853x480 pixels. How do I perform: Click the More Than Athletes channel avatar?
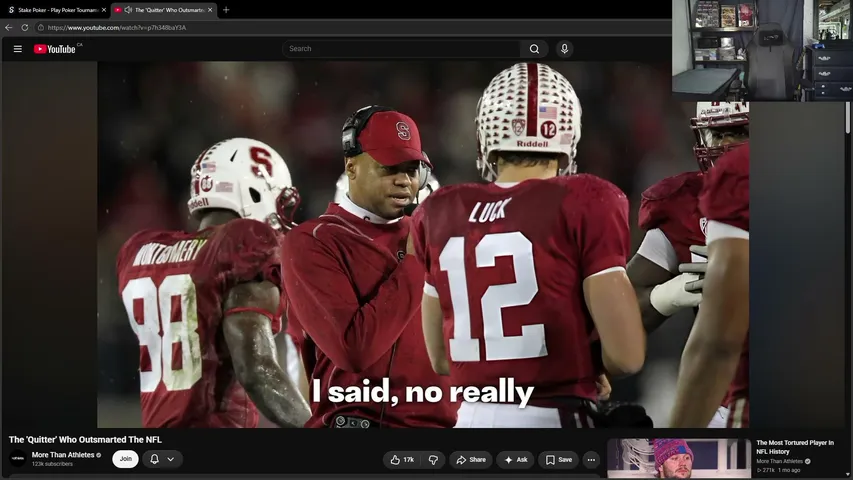[x=18, y=459]
